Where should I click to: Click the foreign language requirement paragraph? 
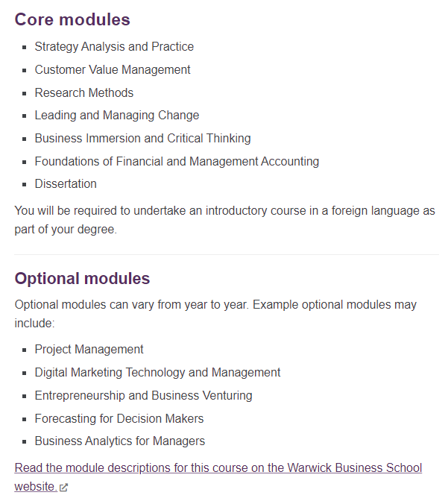pyautogui.click(x=224, y=220)
